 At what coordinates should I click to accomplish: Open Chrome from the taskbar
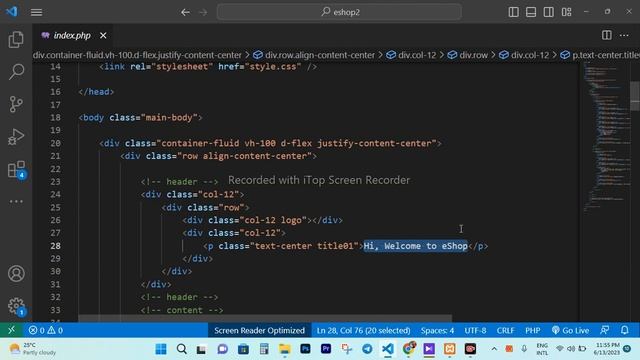tap(409, 349)
